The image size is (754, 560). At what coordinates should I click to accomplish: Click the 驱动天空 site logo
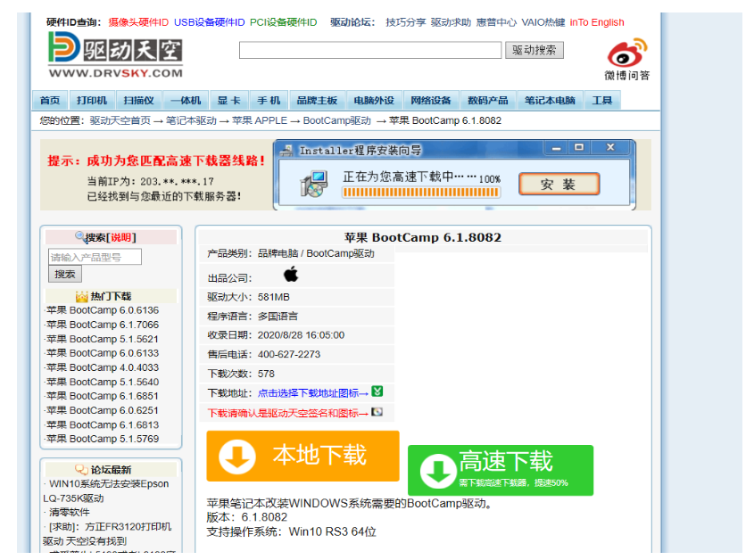click(x=115, y=55)
